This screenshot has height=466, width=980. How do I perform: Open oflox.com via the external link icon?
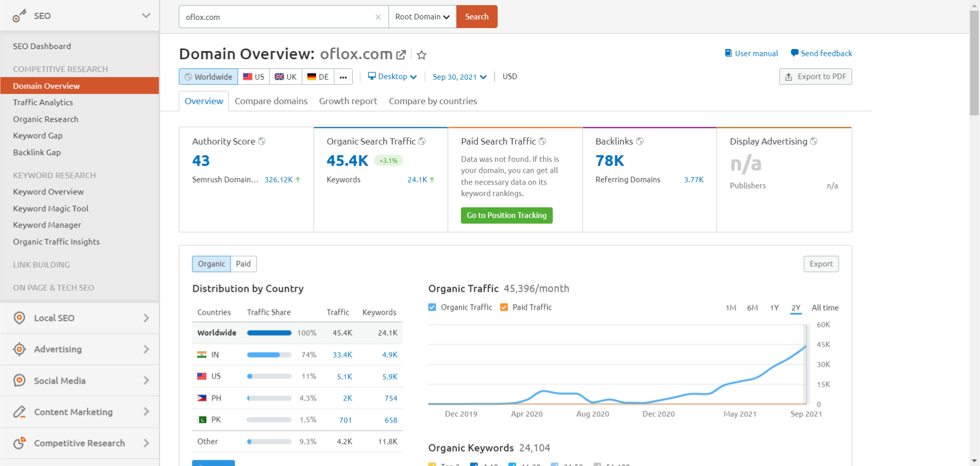click(401, 55)
